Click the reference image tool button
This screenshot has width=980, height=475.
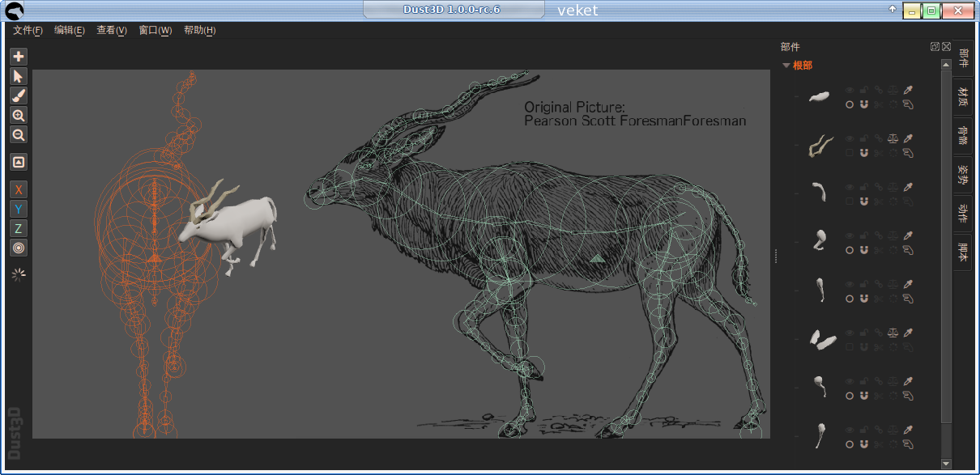(x=19, y=162)
